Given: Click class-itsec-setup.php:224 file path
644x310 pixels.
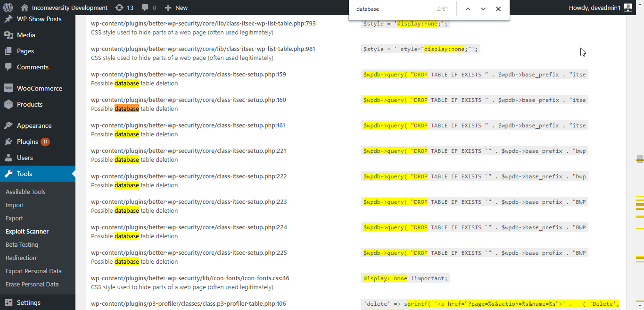Looking at the screenshot, I should point(189,227).
